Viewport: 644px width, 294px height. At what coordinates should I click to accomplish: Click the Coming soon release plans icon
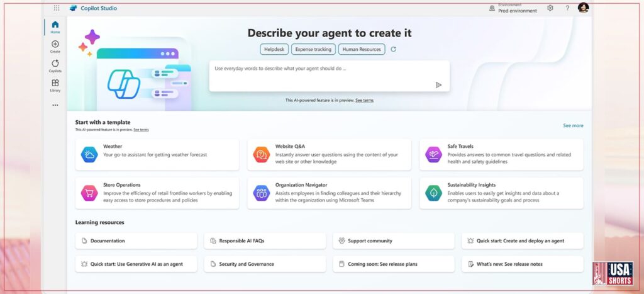point(341,264)
